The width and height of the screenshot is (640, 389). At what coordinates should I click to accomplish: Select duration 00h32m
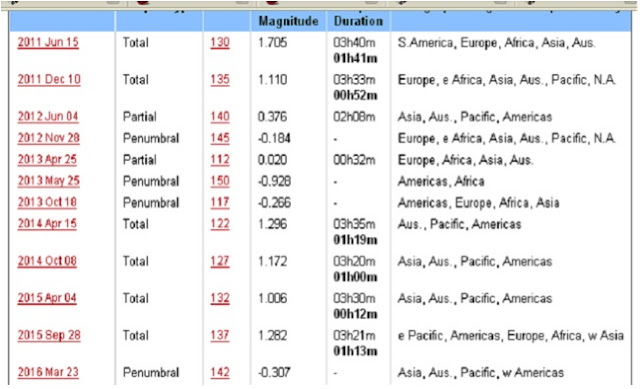(354, 160)
